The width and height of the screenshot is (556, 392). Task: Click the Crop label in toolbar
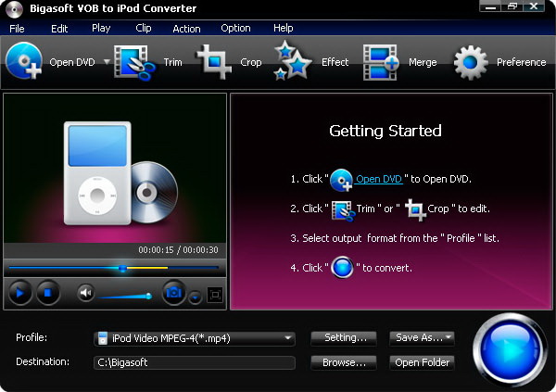point(251,62)
